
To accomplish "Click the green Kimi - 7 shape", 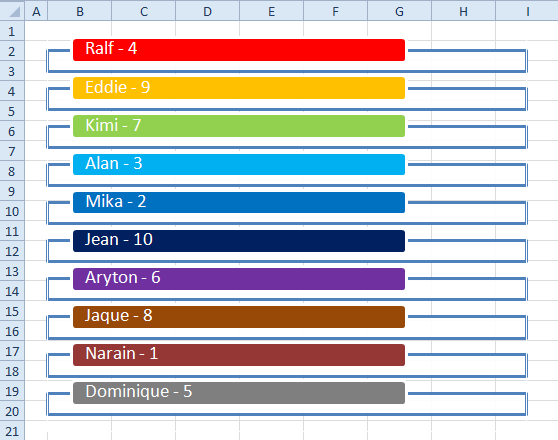I will pyautogui.click(x=239, y=126).
